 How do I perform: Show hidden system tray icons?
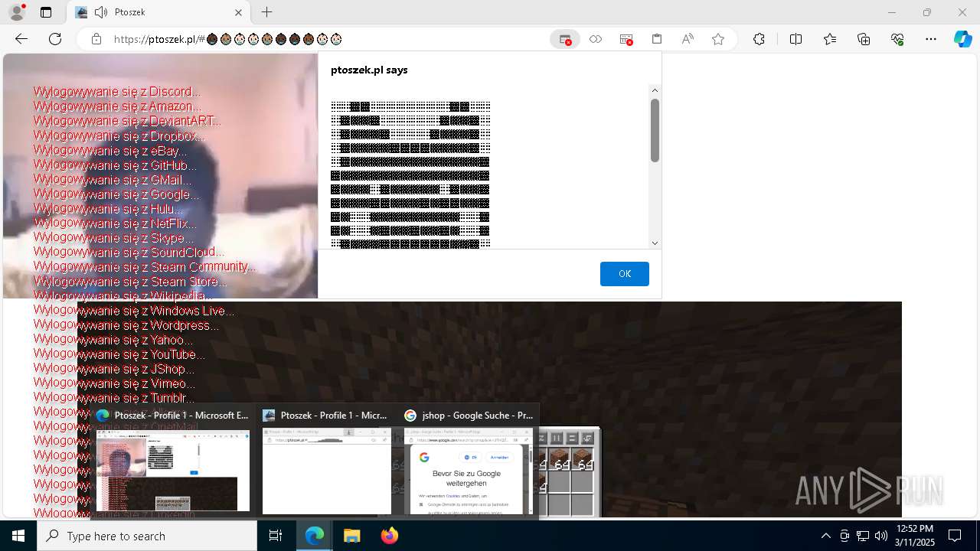pyautogui.click(x=825, y=536)
